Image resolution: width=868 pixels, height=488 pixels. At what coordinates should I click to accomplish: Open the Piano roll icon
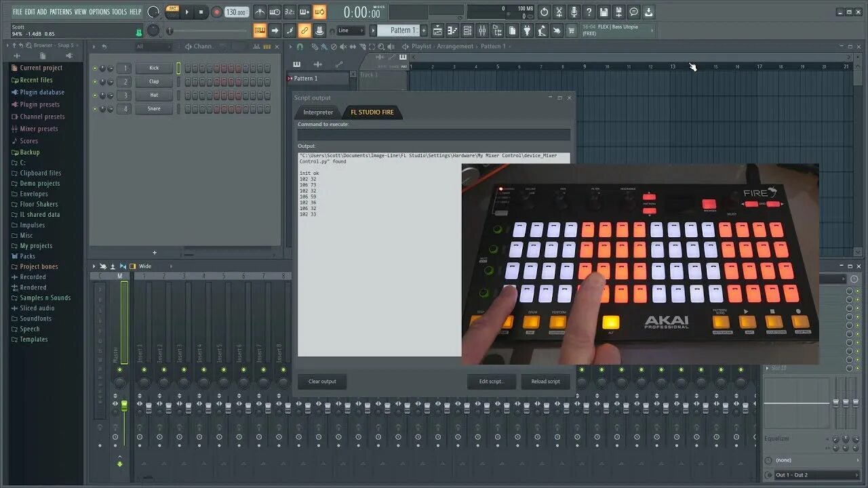(452, 30)
